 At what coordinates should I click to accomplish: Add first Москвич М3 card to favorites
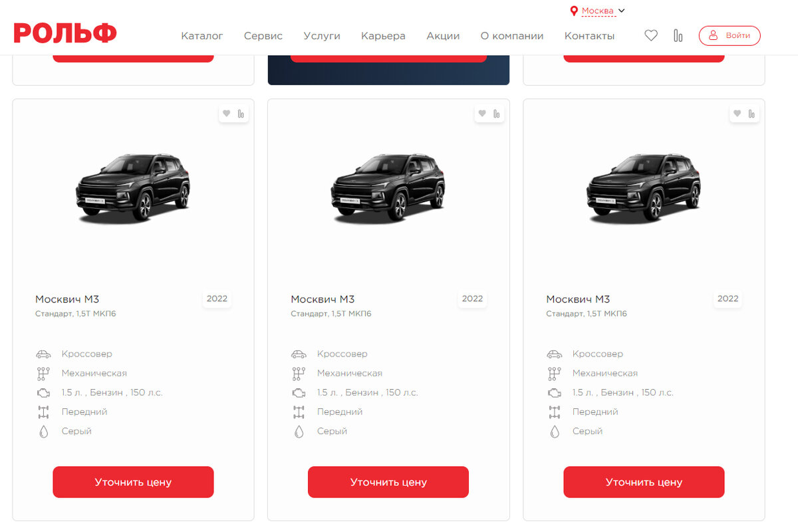pyautogui.click(x=226, y=114)
